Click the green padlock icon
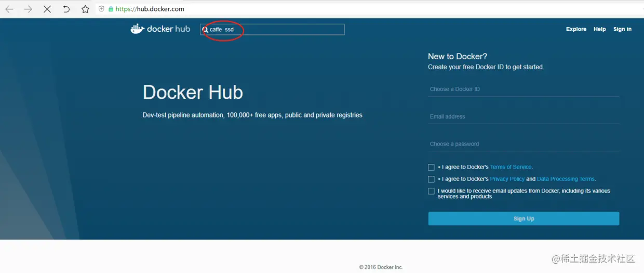Image resolution: width=644 pixels, height=273 pixels. click(x=111, y=9)
